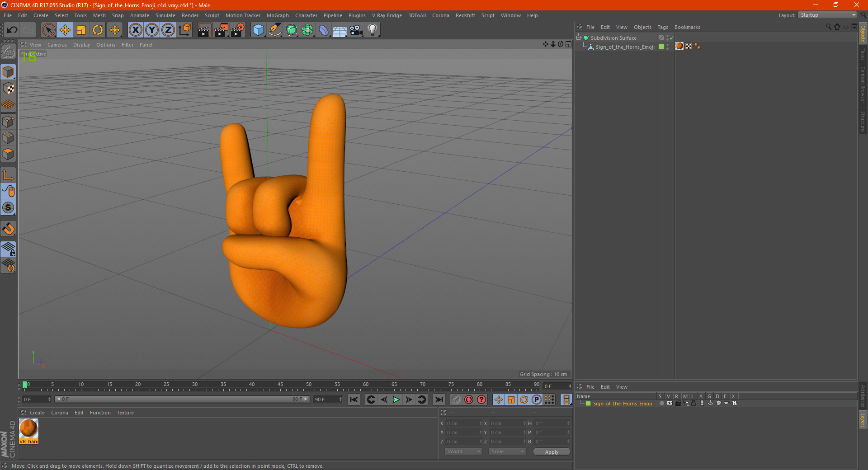Screen dimensions: 868x470
Task: Toggle Position keyframe recording
Action: [x=499, y=399]
